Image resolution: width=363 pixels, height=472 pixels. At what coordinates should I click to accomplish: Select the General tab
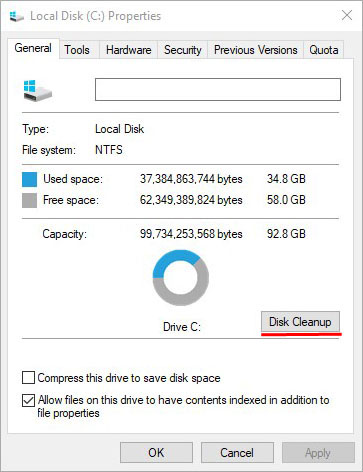click(33, 48)
